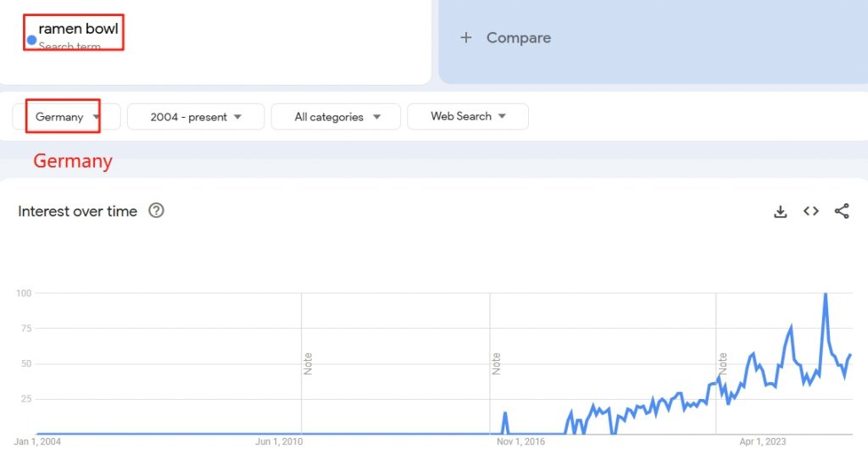Click the Note marker near Nov 2016
868x454 pixels.
tap(496, 363)
